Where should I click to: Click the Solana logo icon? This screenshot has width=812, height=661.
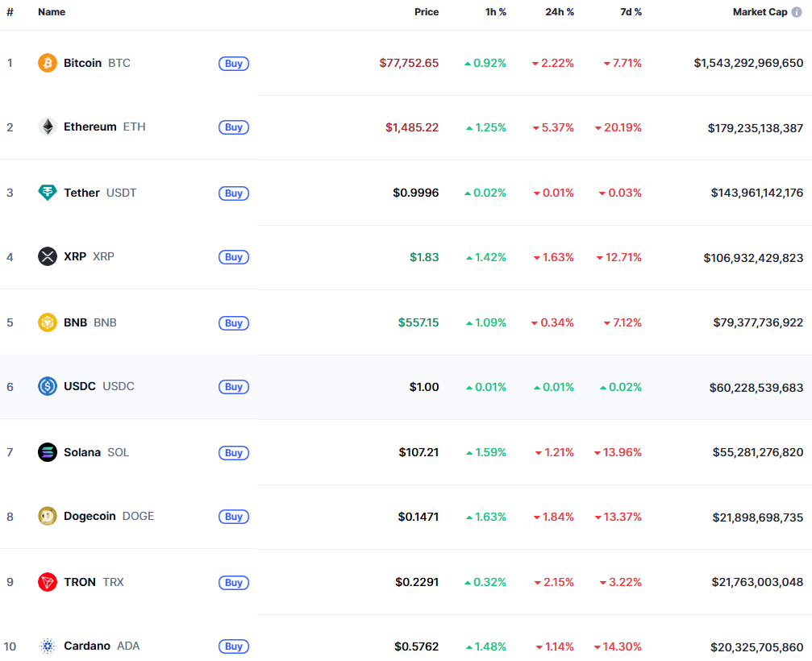[x=48, y=452]
